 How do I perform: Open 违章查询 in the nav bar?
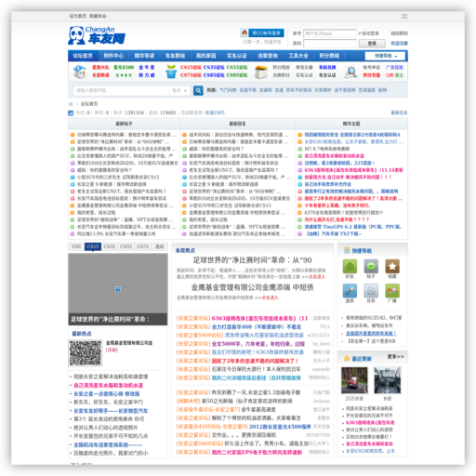268,56
